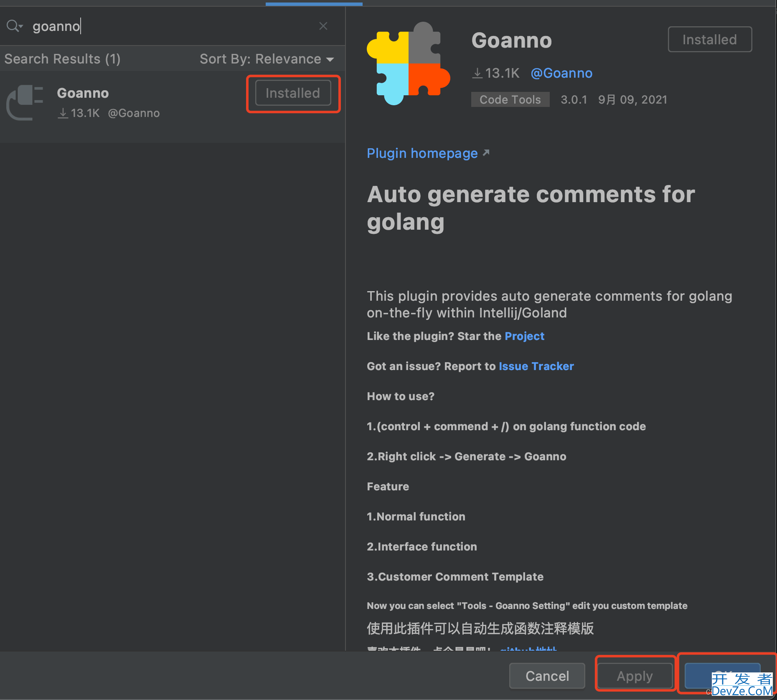The height and width of the screenshot is (700, 777).
Task: Click the @Goanno vendor text in list row
Action: click(134, 113)
